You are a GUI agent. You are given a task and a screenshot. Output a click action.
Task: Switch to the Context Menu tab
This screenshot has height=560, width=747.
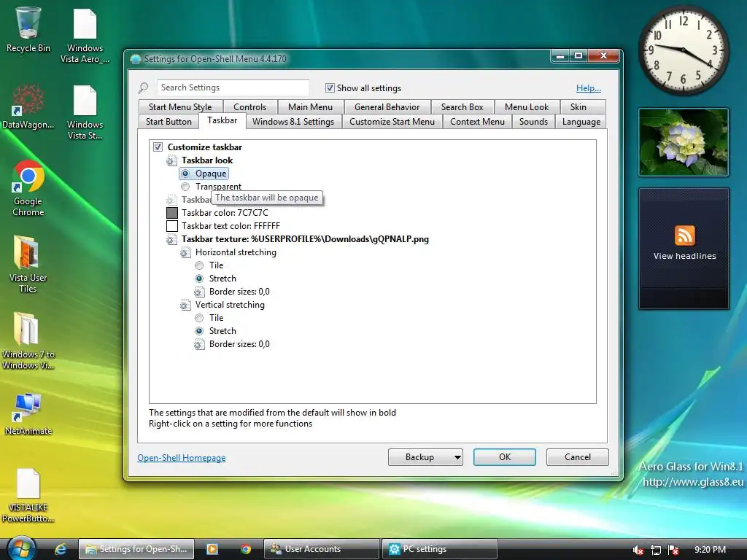pos(477,122)
